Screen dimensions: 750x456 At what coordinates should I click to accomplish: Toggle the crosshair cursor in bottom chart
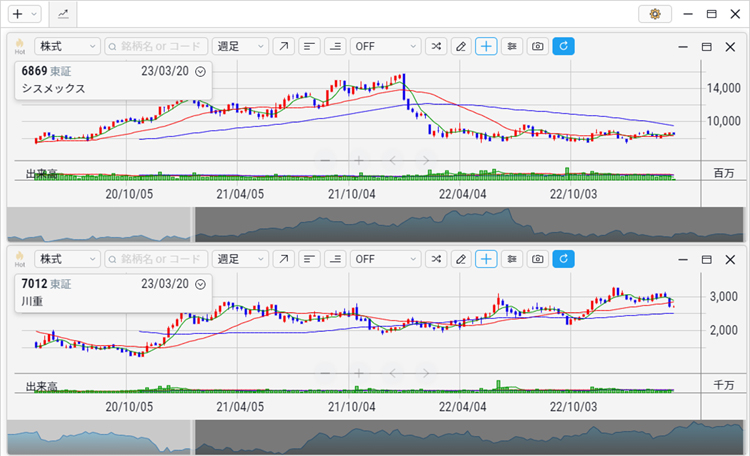click(x=487, y=259)
